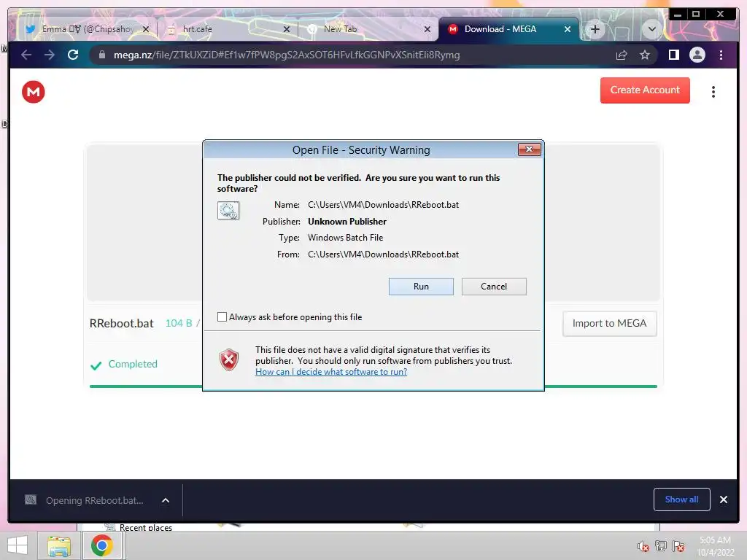747x560 pixels.
Task: Toggle Always ask before opening this file
Action: pos(222,316)
